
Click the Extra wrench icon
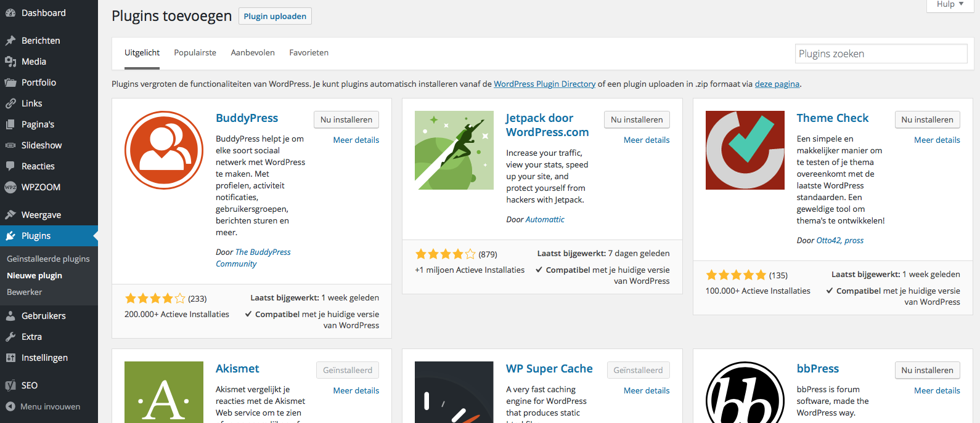tap(10, 337)
